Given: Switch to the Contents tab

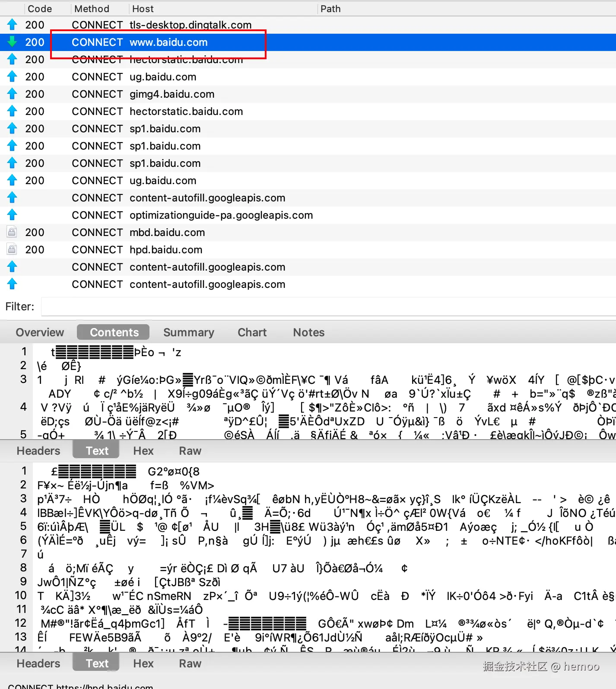Looking at the screenshot, I should click(x=114, y=332).
